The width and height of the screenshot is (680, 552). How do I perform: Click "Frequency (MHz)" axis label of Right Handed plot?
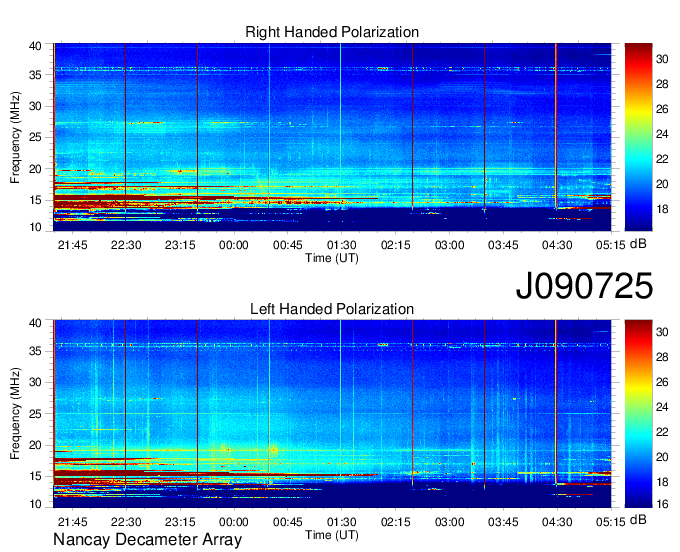click(15, 137)
